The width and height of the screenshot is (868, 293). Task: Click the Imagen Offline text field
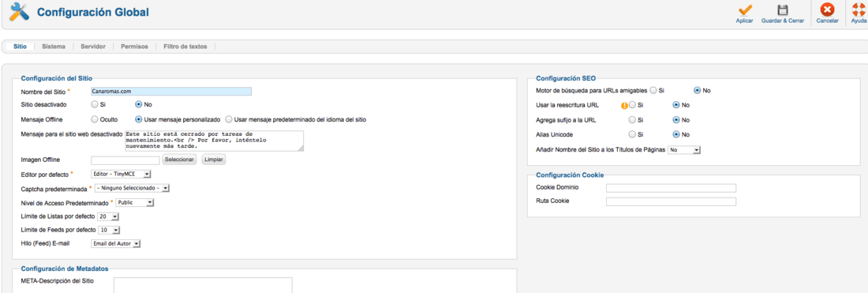click(x=125, y=160)
